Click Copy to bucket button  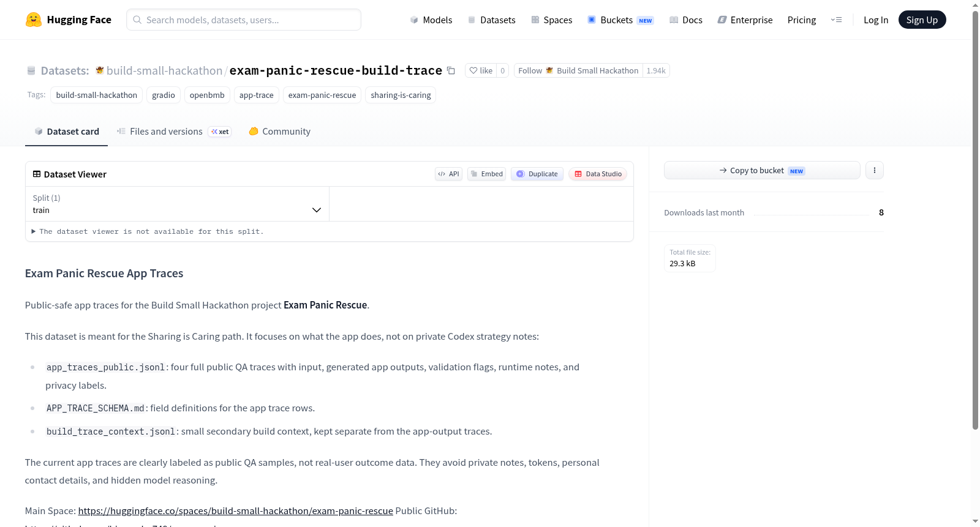tap(762, 170)
